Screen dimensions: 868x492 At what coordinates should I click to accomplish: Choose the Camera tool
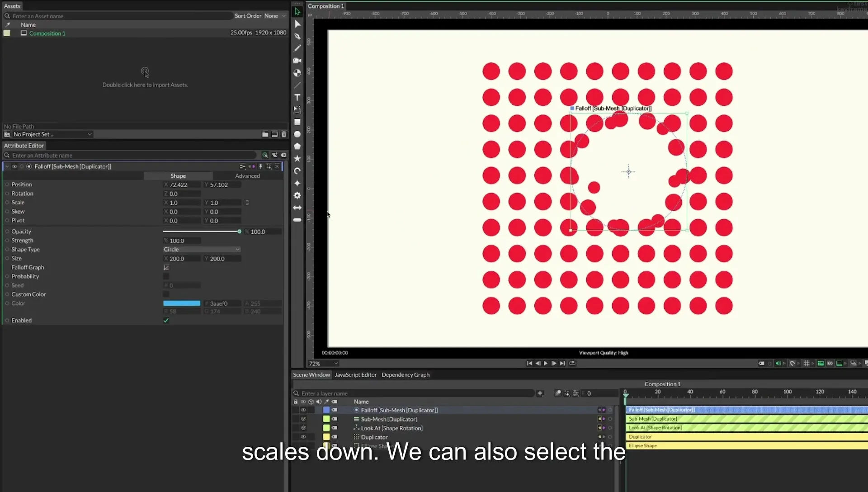297,61
